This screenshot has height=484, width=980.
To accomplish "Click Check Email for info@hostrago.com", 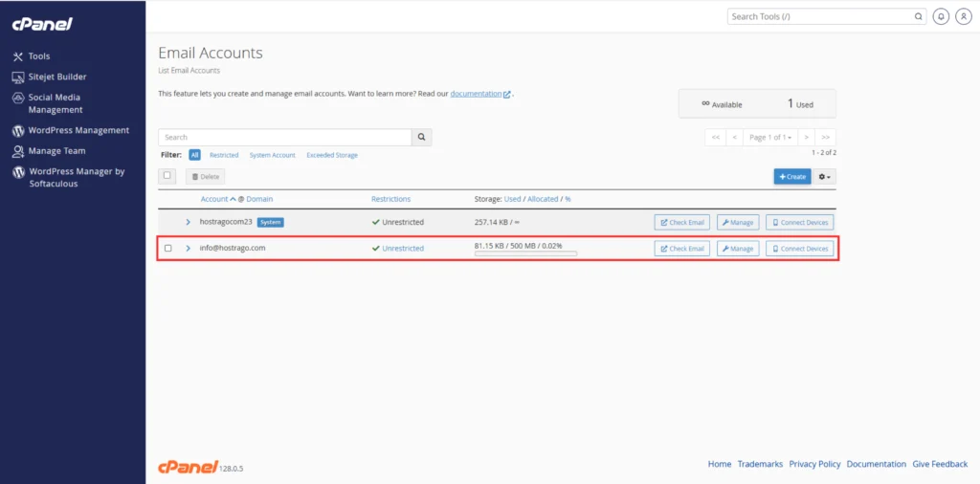I will (x=681, y=249).
